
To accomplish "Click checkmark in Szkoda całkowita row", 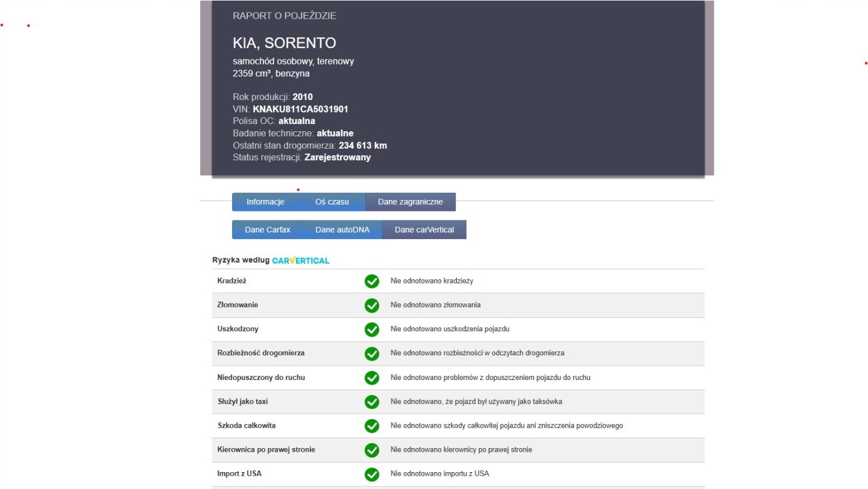I will pos(372,426).
